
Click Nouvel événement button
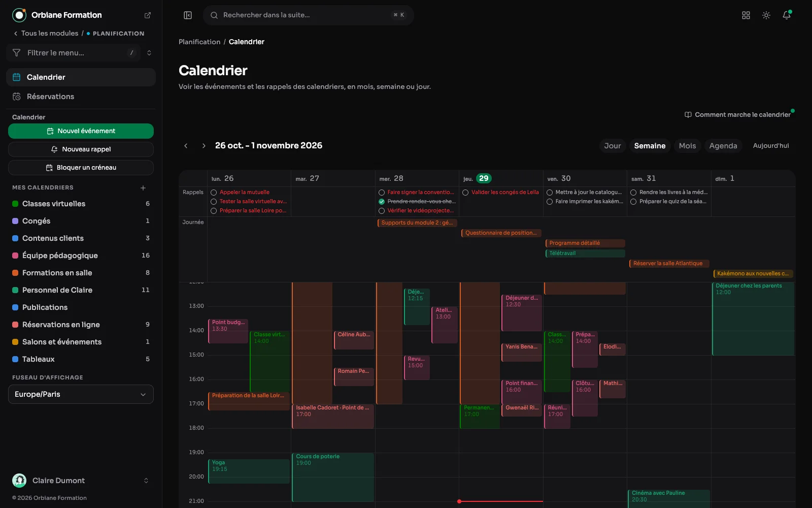click(x=81, y=131)
